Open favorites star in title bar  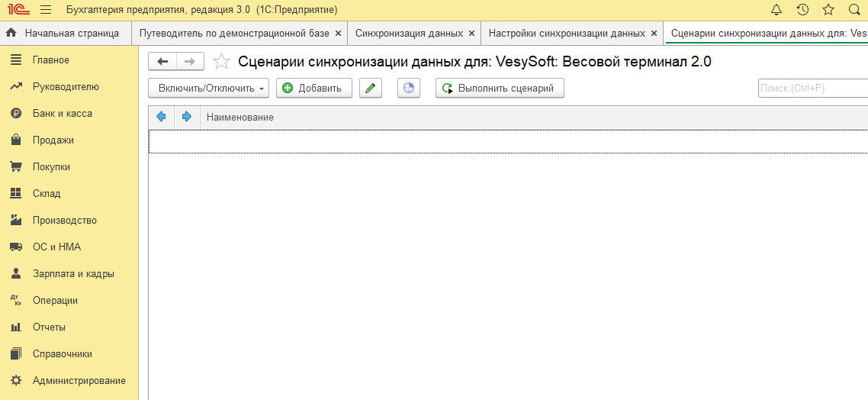(x=828, y=10)
